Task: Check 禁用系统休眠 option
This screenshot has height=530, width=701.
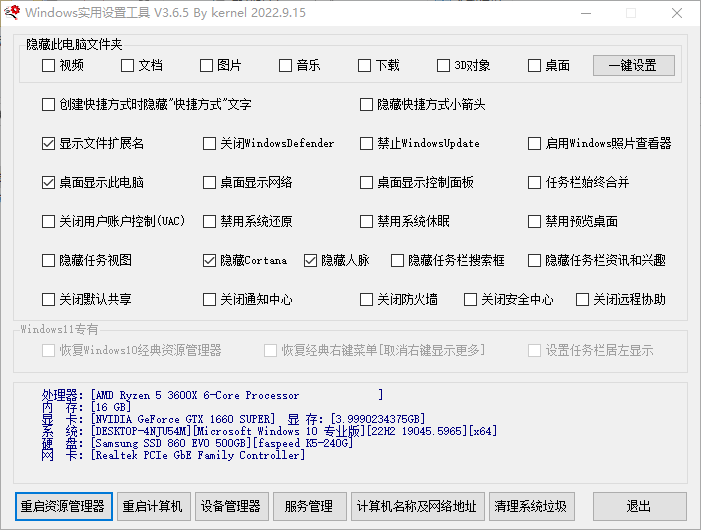Action: 366,221
